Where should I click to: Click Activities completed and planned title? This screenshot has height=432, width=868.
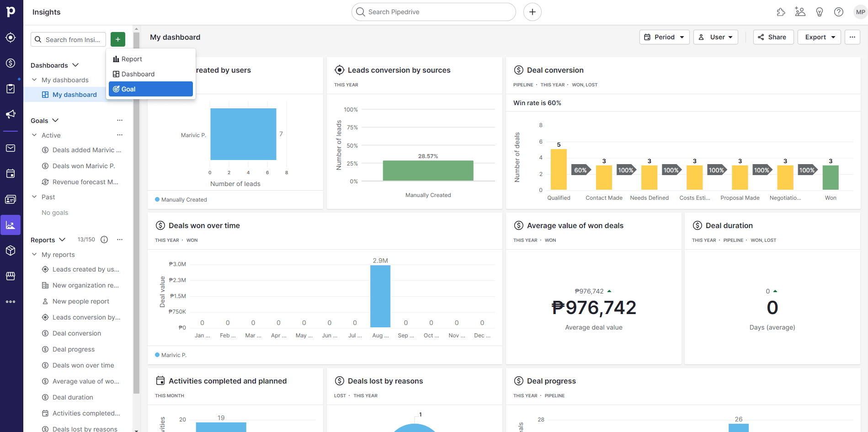coord(228,381)
